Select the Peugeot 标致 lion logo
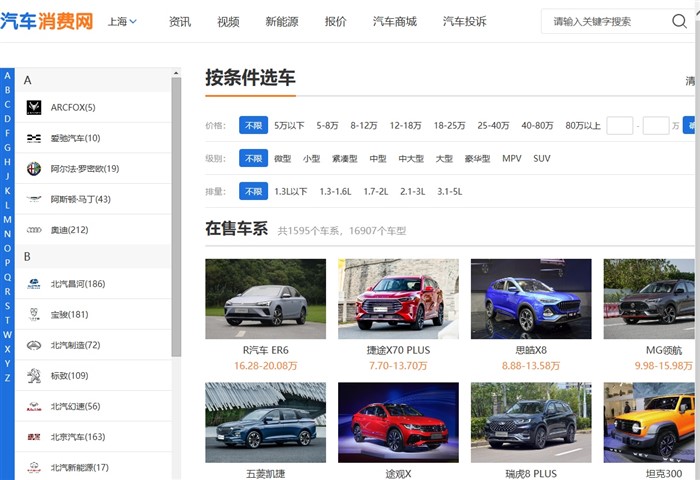The height and width of the screenshot is (480, 700). [x=34, y=376]
